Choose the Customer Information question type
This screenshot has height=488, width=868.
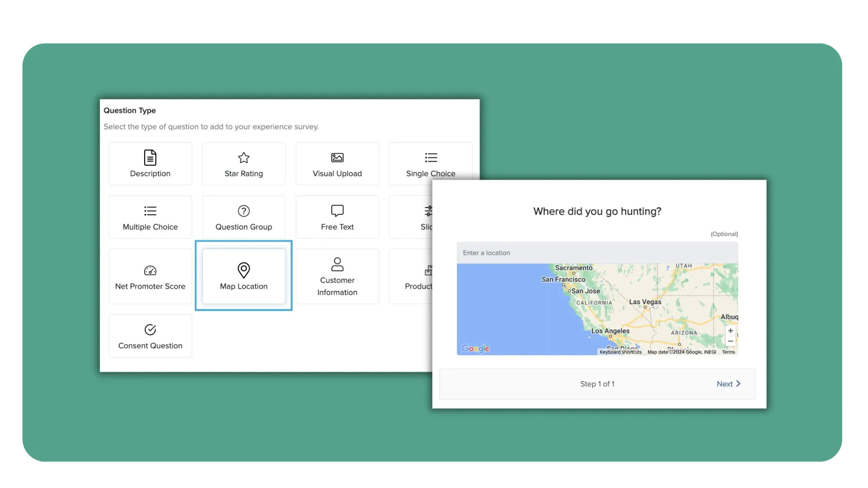click(x=337, y=277)
